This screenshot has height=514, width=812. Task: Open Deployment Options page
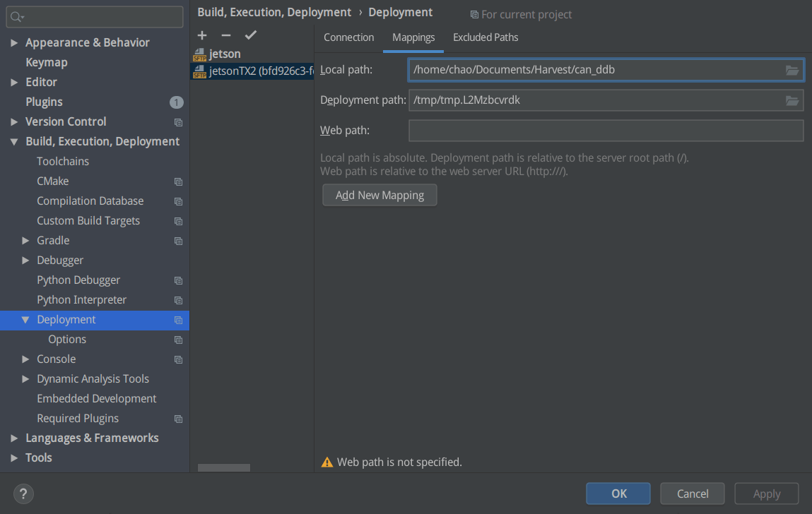67,340
